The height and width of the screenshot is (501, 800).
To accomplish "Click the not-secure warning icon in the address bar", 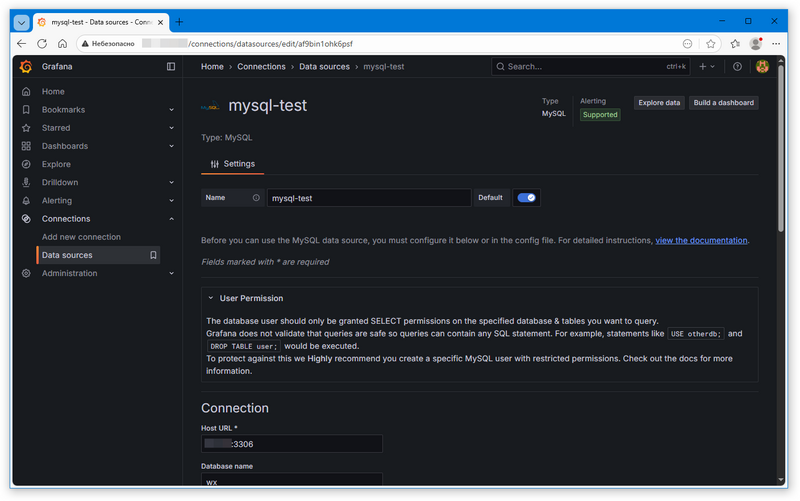I will 85,44.
